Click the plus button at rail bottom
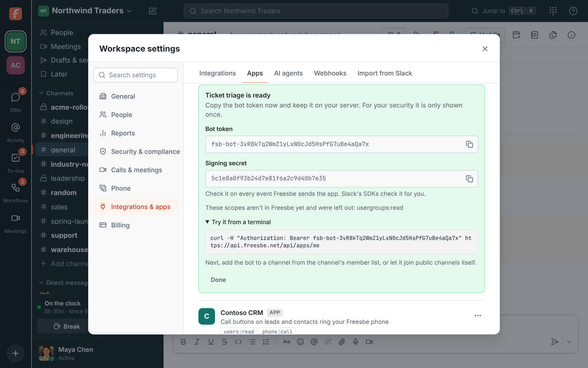Viewport: 588px width, 368px height. coord(15,353)
